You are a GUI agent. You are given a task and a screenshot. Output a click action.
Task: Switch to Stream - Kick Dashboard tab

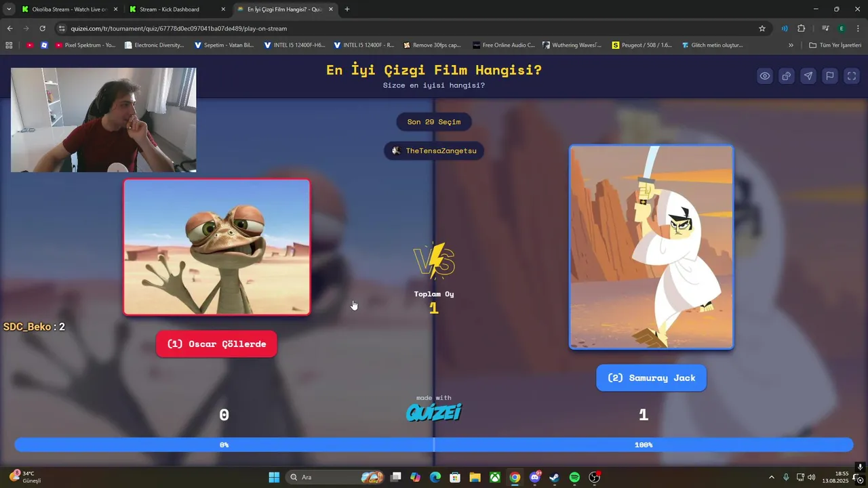[x=176, y=9]
